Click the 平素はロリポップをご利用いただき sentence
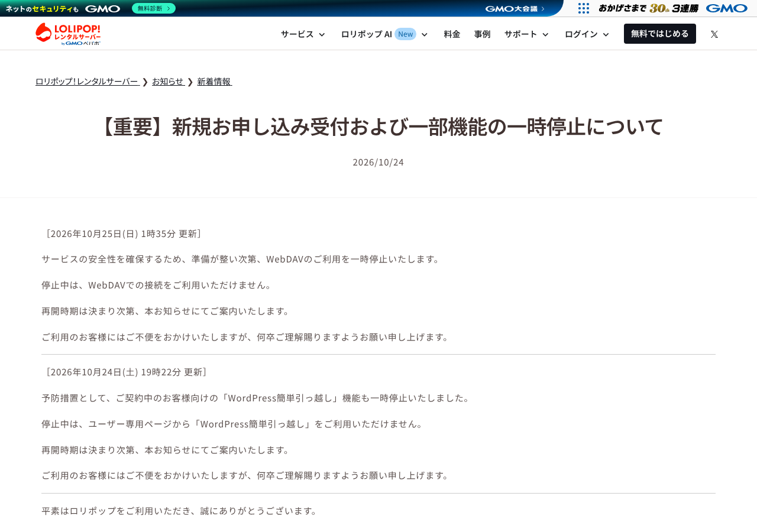The image size is (757, 532). coord(181,511)
